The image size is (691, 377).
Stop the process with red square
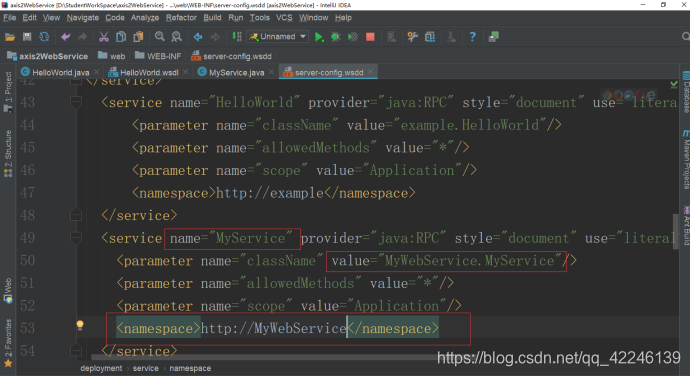[370, 37]
